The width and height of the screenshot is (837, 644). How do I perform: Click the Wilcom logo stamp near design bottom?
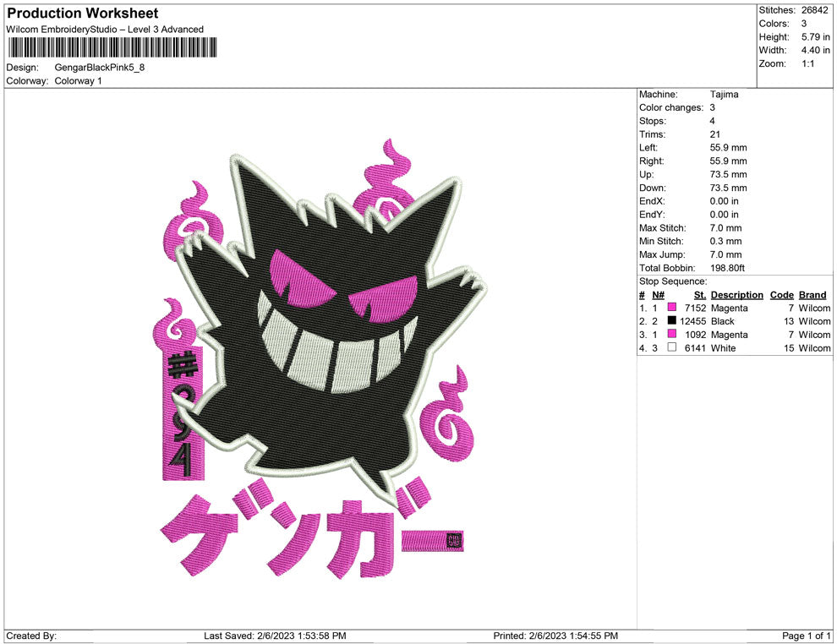click(452, 542)
